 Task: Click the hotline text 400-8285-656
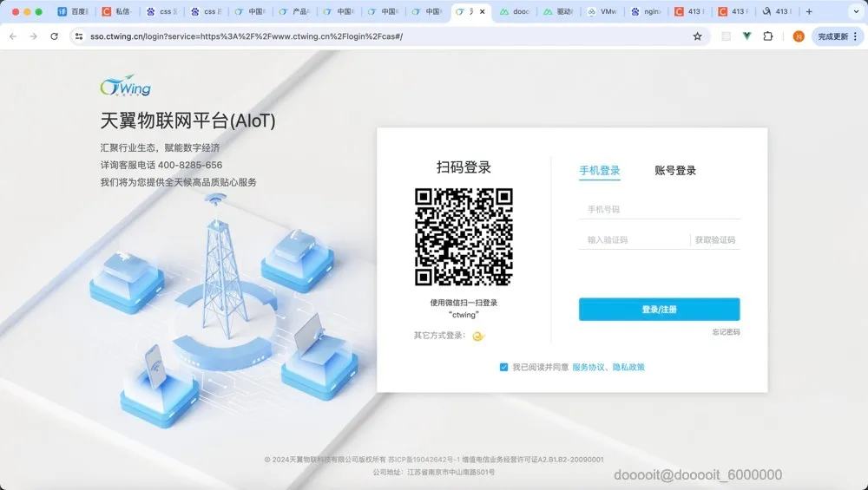pyautogui.click(x=190, y=165)
